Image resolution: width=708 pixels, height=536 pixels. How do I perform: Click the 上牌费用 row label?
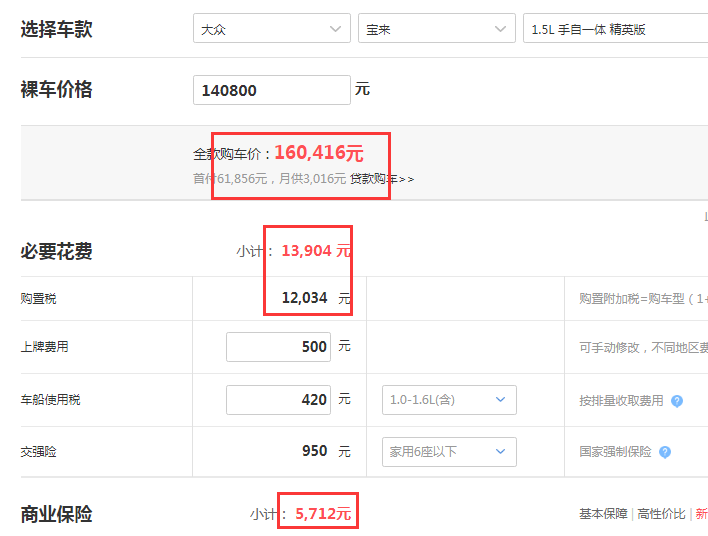(x=44, y=347)
